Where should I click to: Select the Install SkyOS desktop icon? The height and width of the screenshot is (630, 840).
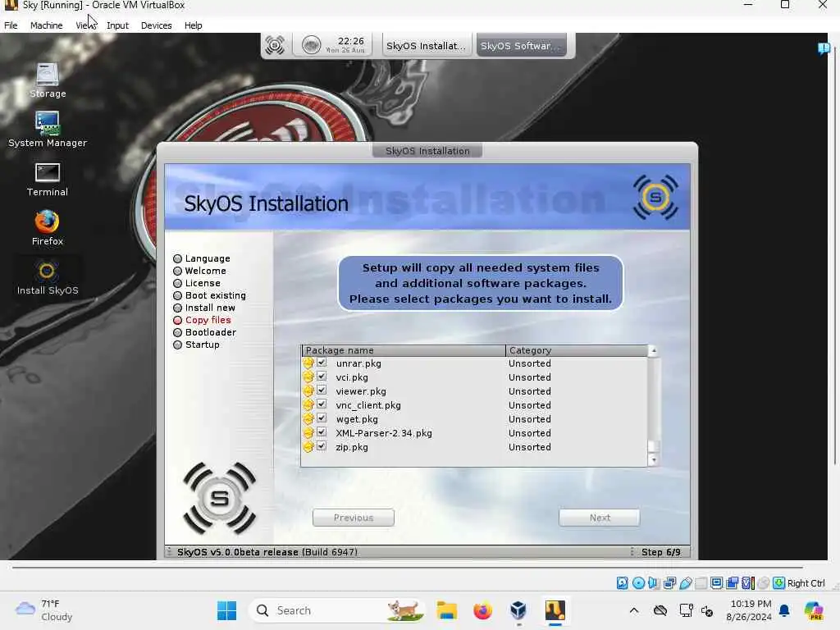(47, 278)
